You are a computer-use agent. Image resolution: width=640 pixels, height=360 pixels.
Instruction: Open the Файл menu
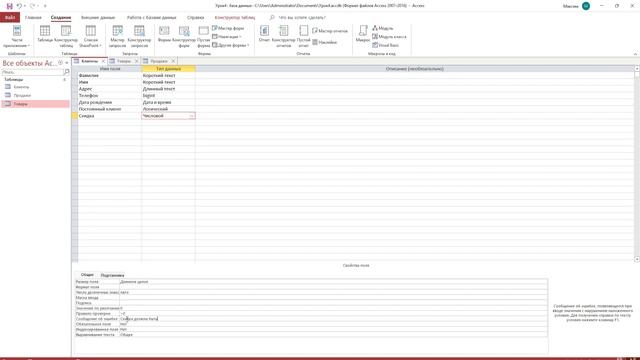(x=10, y=18)
